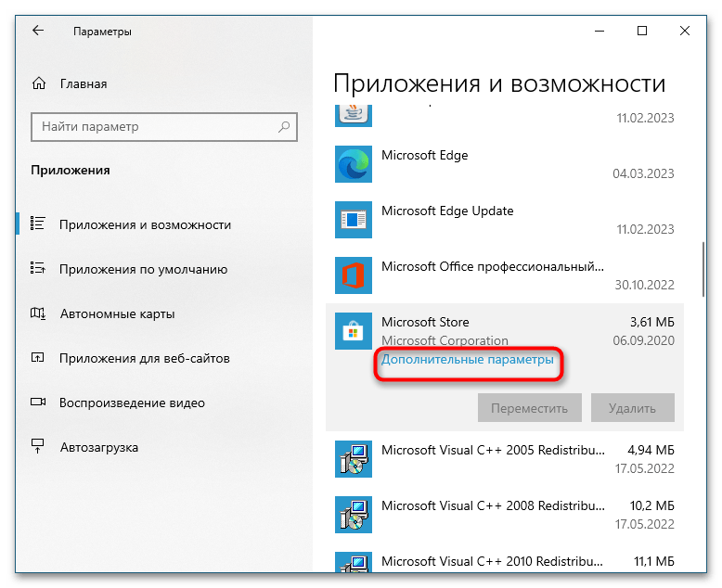The height and width of the screenshot is (588, 722).
Task: Click the Приложения и возможности list icon
Action: (x=37, y=224)
